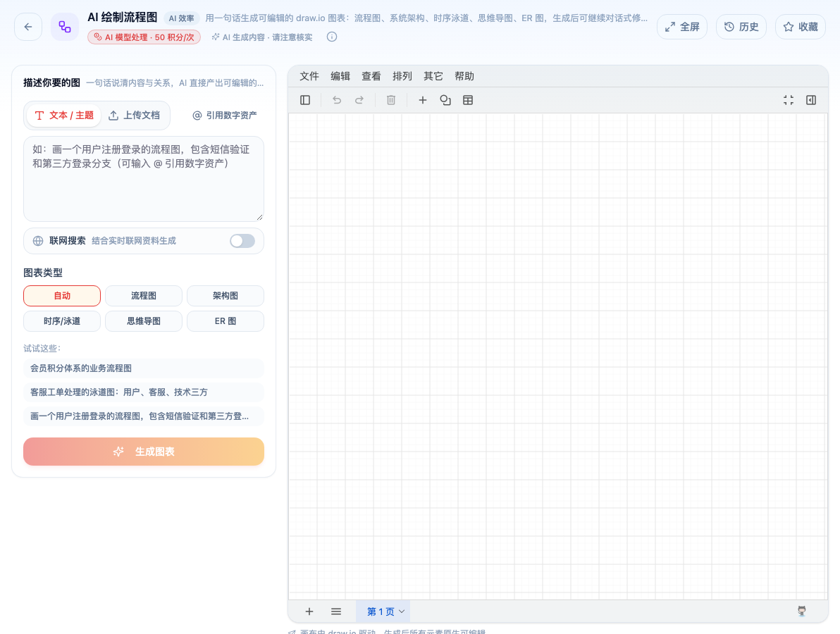Select the ER 图 chart type
The width and height of the screenshot is (840, 634).
coord(226,321)
